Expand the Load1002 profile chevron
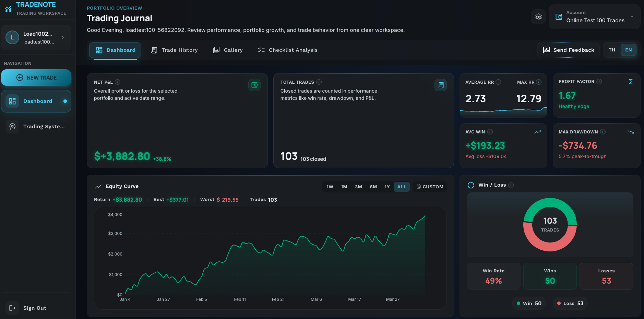 point(62,38)
